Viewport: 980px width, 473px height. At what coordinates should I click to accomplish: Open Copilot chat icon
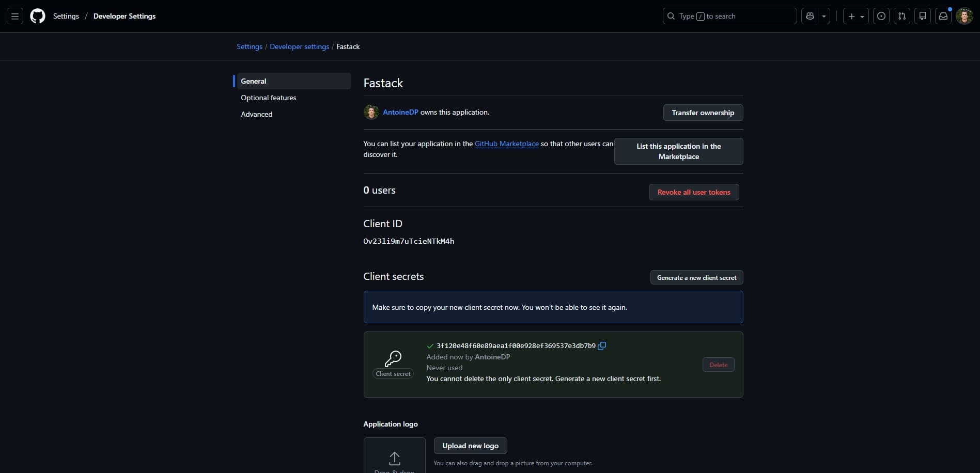(x=810, y=16)
